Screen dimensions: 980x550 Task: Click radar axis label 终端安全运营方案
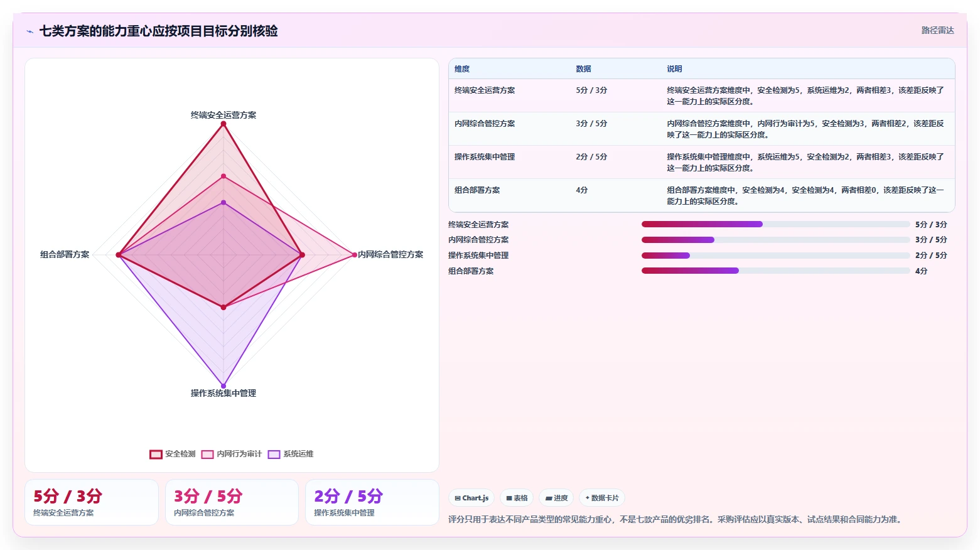[223, 115]
